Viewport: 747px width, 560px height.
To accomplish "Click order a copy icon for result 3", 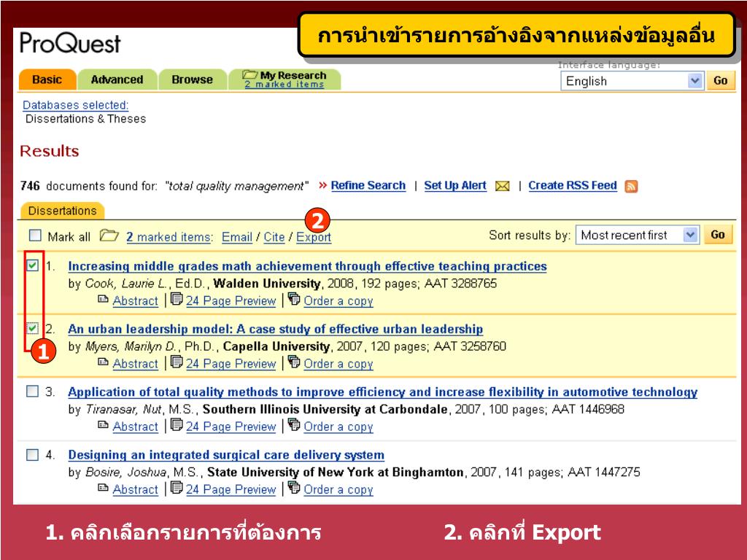I will point(295,425).
